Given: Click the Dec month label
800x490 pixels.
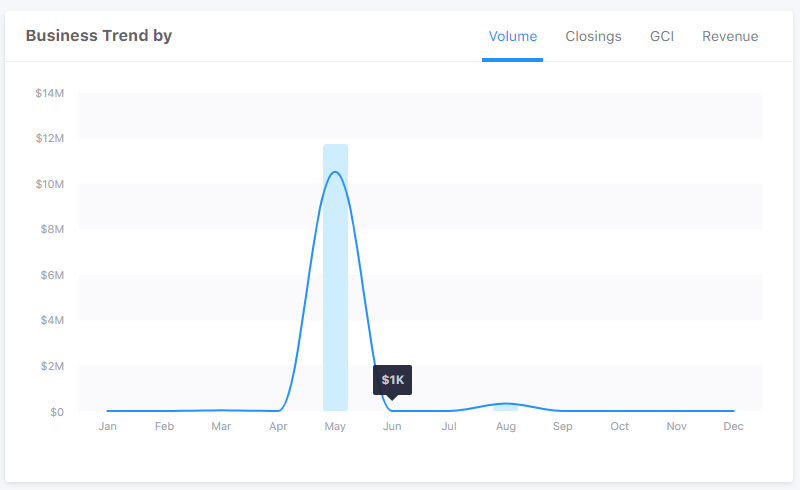Looking at the screenshot, I should 733,426.
